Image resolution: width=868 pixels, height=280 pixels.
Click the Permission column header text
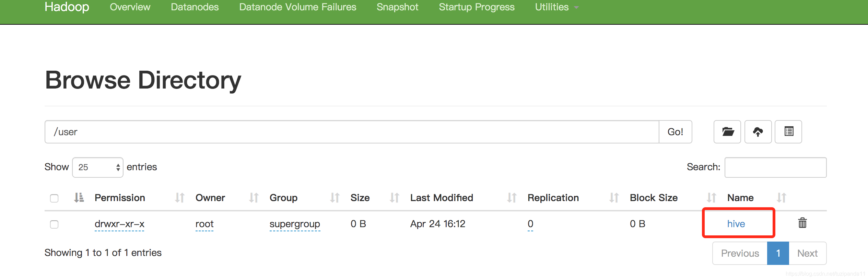click(x=120, y=198)
